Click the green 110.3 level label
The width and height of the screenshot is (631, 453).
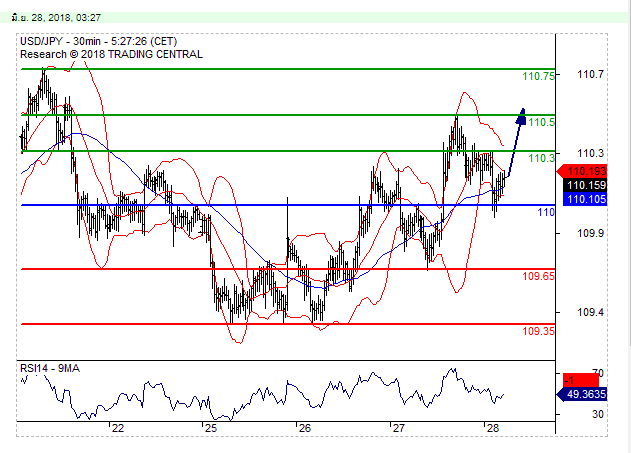tap(541, 158)
